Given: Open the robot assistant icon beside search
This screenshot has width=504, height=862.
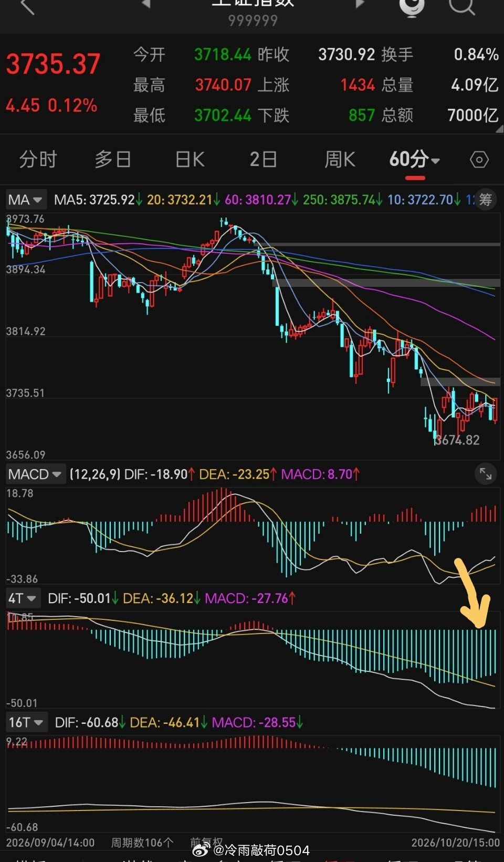Looking at the screenshot, I should pyautogui.click(x=412, y=7).
